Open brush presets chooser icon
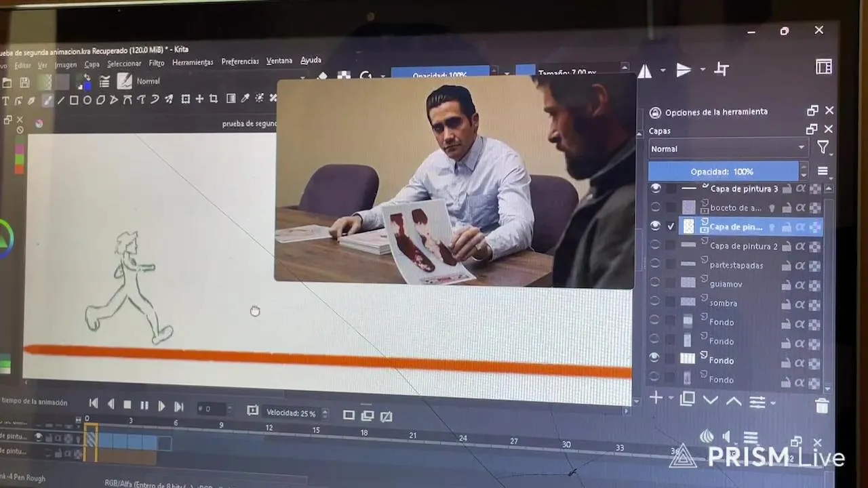The width and height of the screenshot is (868, 488). pos(124,81)
